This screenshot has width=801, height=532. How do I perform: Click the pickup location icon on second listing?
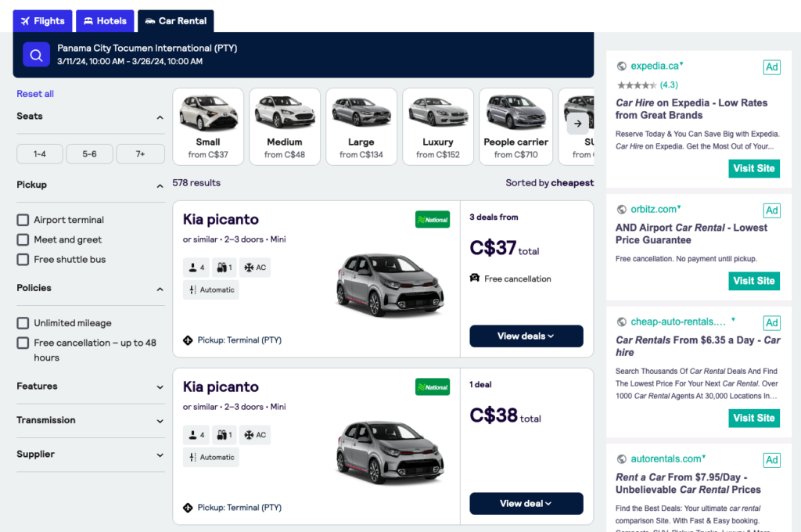click(x=188, y=508)
